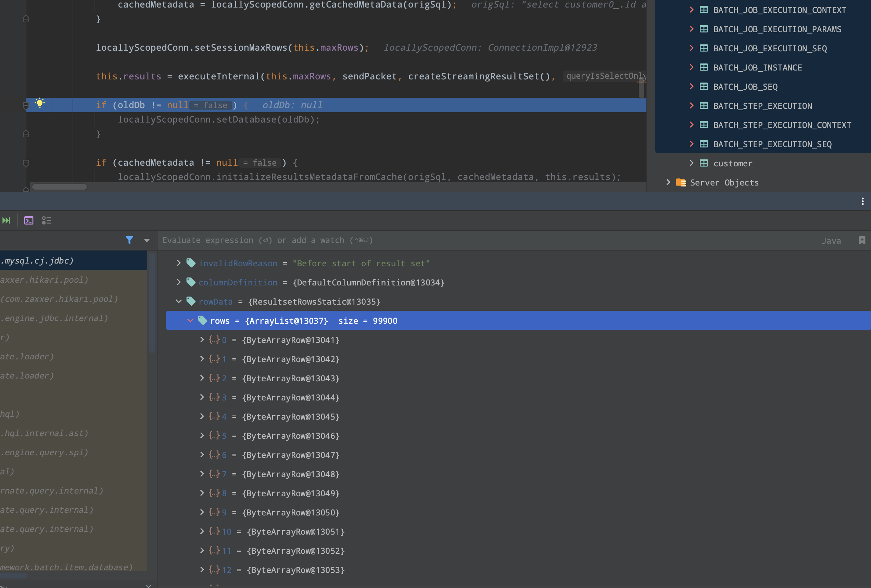871x588 pixels.
Task: Click the BATCH_JOB_EXECUTION_PARAMS table icon
Action: pos(704,29)
